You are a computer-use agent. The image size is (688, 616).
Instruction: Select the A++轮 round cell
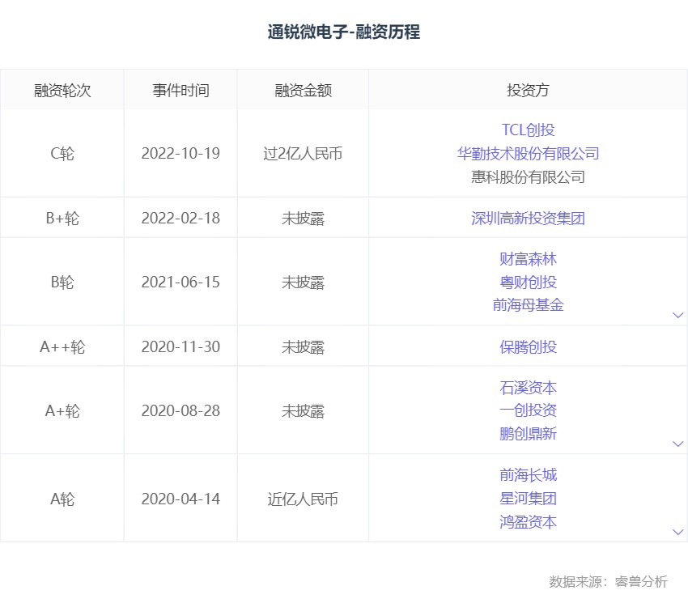[x=62, y=347]
